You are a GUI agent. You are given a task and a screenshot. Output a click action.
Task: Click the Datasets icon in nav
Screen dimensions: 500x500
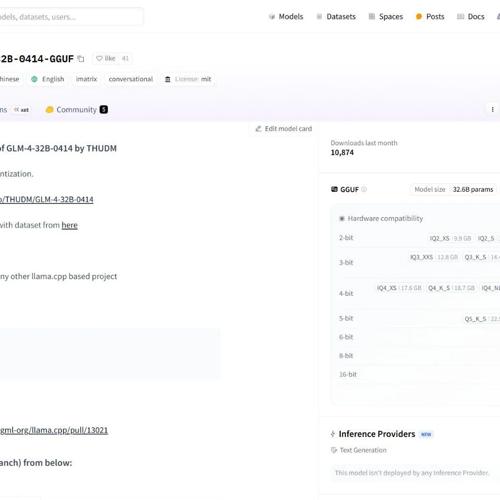click(319, 17)
